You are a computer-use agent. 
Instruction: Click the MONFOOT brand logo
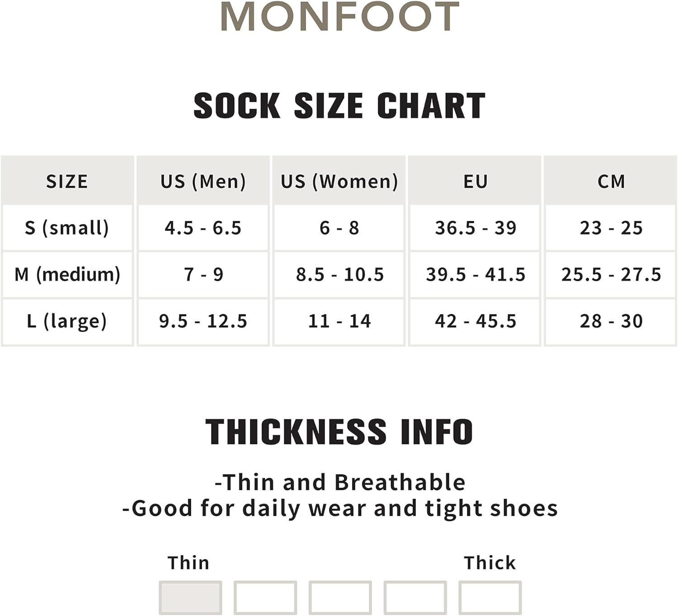click(x=340, y=17)
